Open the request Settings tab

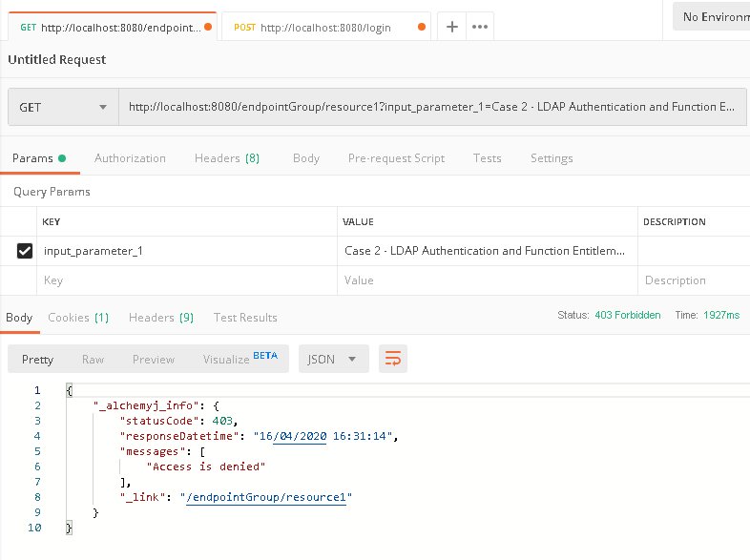pyautogui.click(x=552, y=158)
